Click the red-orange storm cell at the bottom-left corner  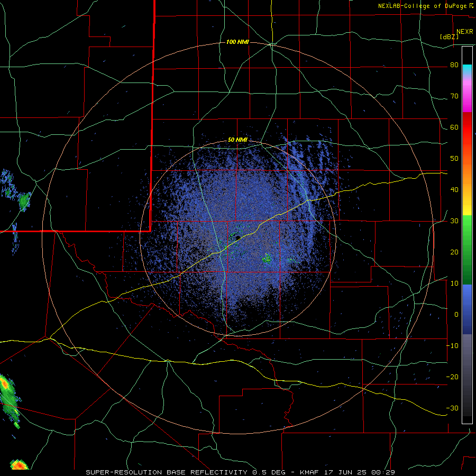point(19,464)
